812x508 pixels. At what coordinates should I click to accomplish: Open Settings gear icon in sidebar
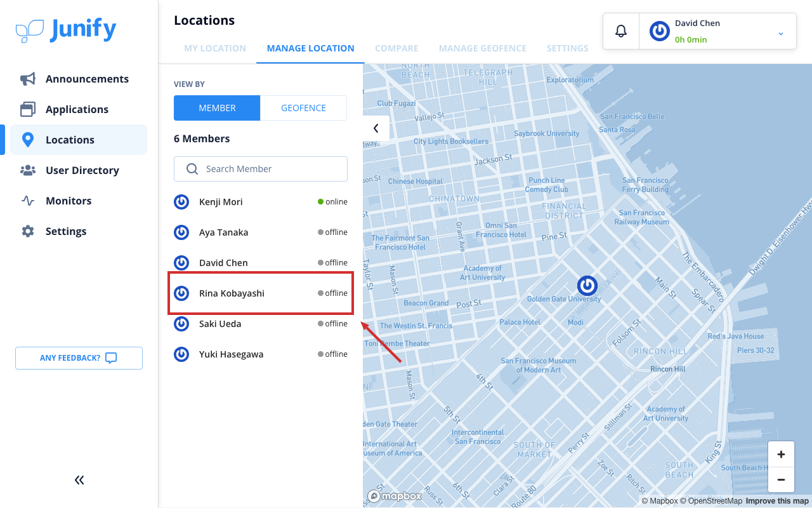tap(28, 231)
